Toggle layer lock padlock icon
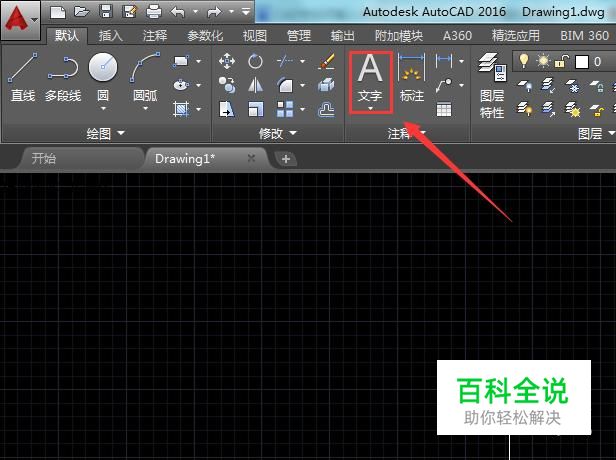This screenshot has width=616, height=460. point(562,62)
